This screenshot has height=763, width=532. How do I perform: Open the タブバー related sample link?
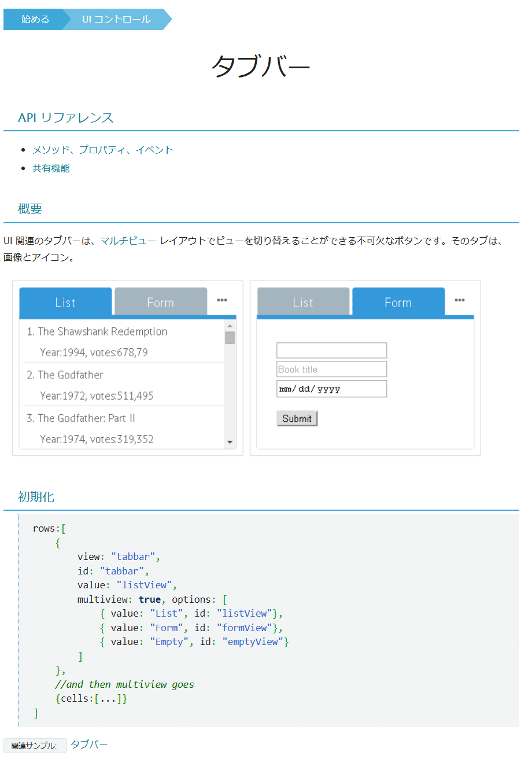[88, 744]
